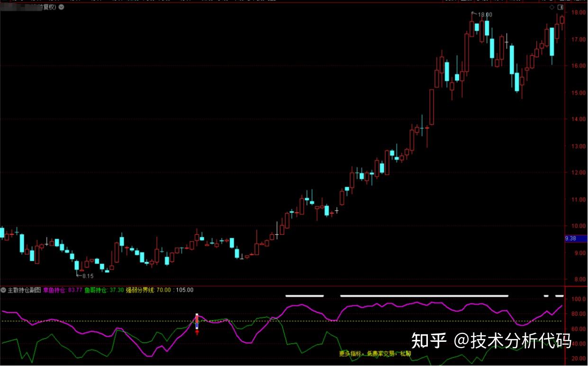Click the 章鱼持仓: 83.77 indicator label
588x366 pixels.
pos(63,290)
